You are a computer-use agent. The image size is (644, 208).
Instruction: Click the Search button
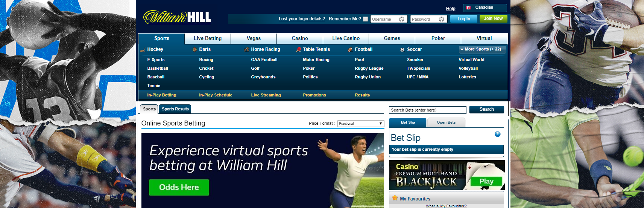pos(487,109)
